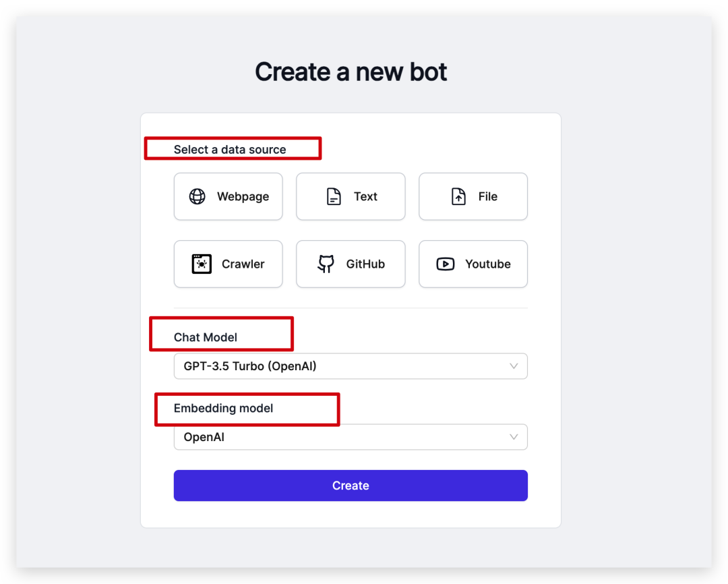Click the Chat Model label
Image resolution: width=728 pixels, height=584 pixels.
tap(205, 337)
